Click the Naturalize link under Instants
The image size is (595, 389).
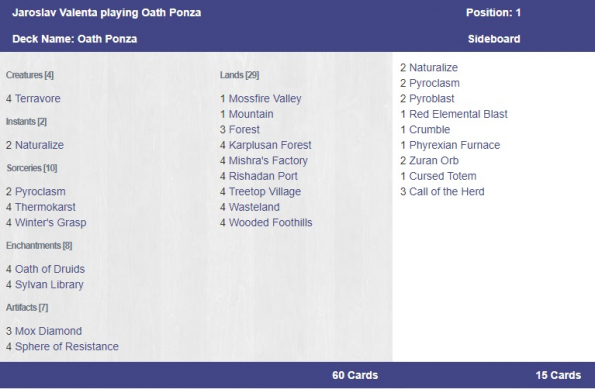coord(39,145)
